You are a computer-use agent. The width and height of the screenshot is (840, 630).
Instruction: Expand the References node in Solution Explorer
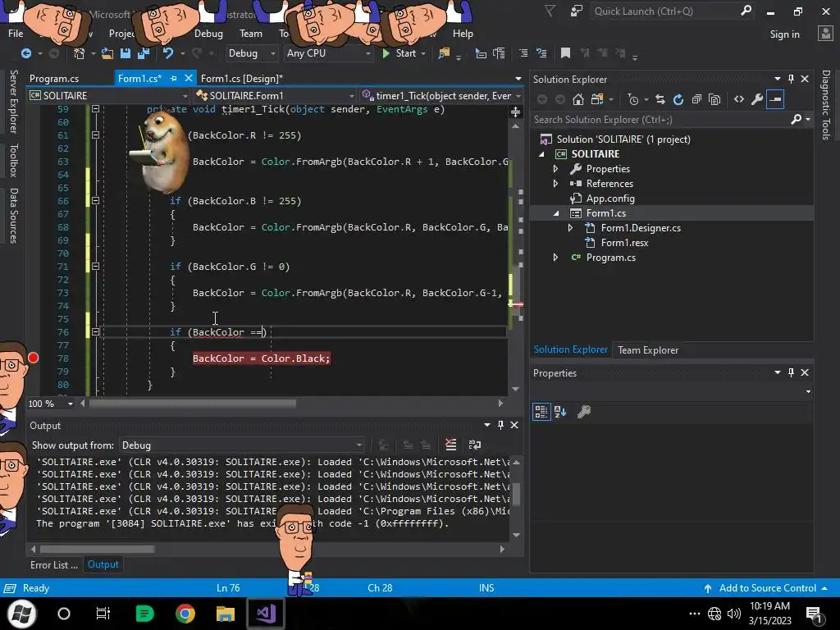tap(555, 183)
